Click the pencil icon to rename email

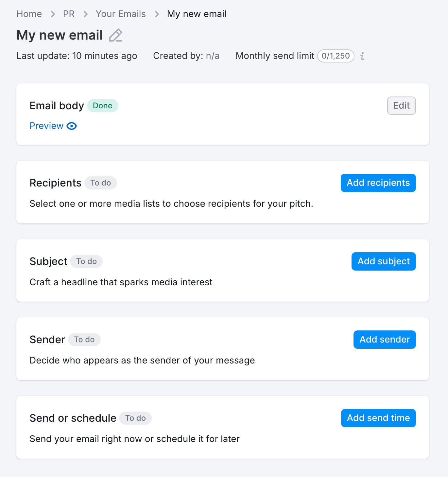coord(116,35)
